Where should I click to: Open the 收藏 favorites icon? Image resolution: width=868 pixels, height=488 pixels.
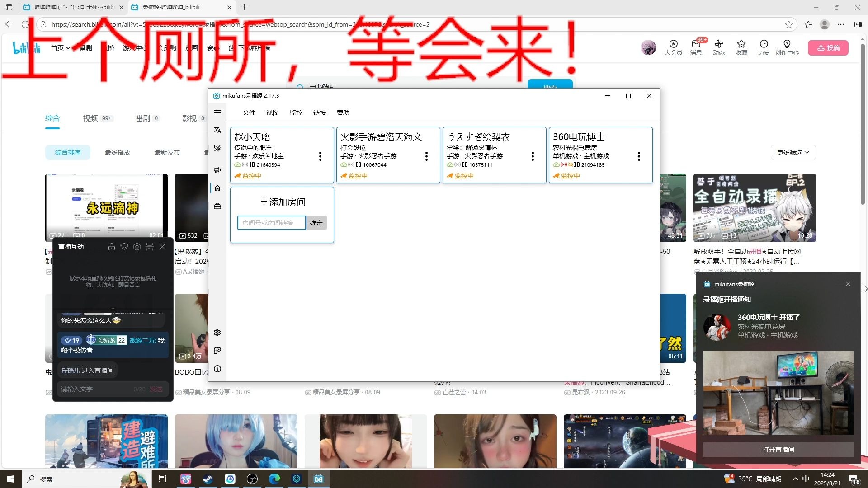click(741, 47)
